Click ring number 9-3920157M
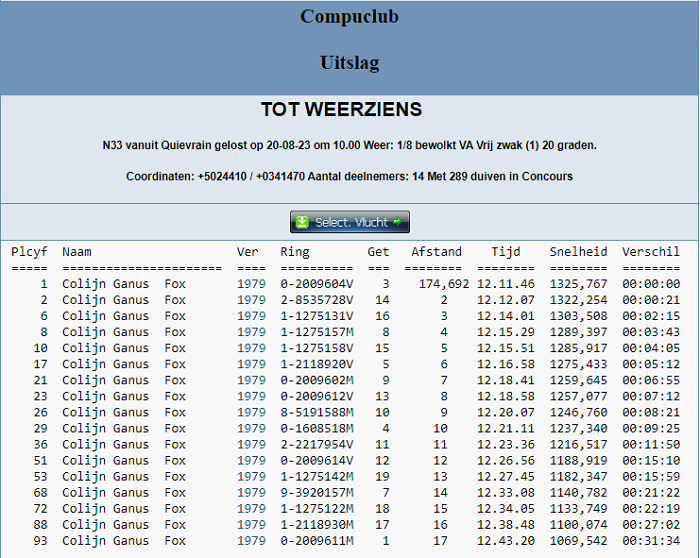This screenshot has height=558, width=700. coord(317,493)
